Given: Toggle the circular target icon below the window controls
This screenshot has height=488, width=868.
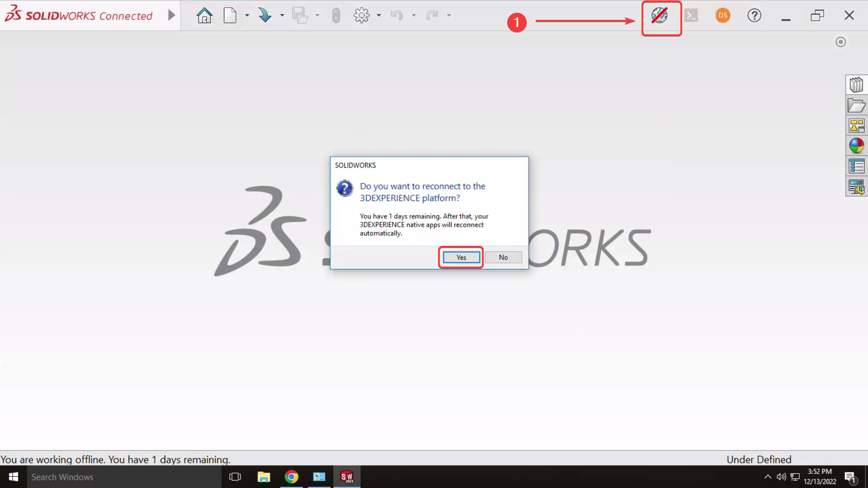Looking at the screenshot, I should pyautogui.click(x=840, y=42).
